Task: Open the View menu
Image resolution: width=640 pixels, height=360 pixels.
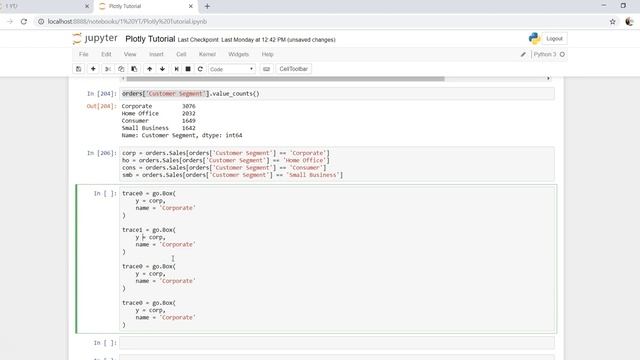Action: tap(130, 54)
